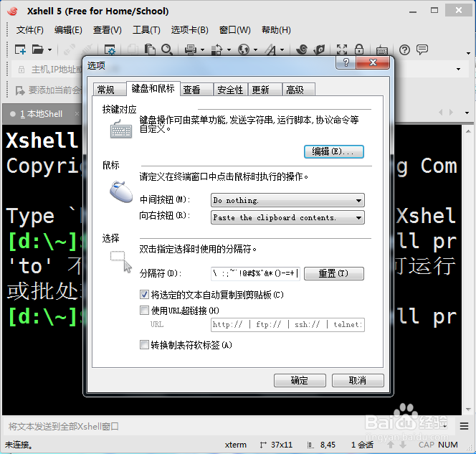
Task: Open the 文件(F) menu
Action: tap(30, 30)
